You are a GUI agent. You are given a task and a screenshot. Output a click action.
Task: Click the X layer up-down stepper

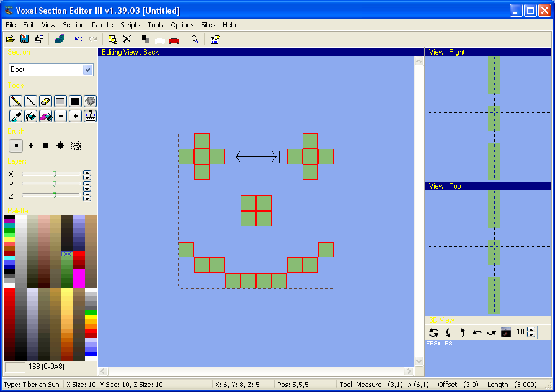(x=87, y=175)
